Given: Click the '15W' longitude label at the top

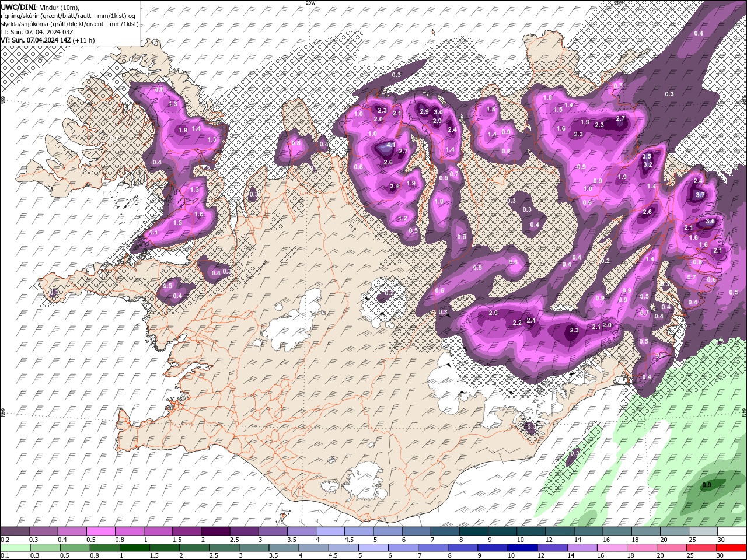Looking at the screenshot, I should click(619, 3).
